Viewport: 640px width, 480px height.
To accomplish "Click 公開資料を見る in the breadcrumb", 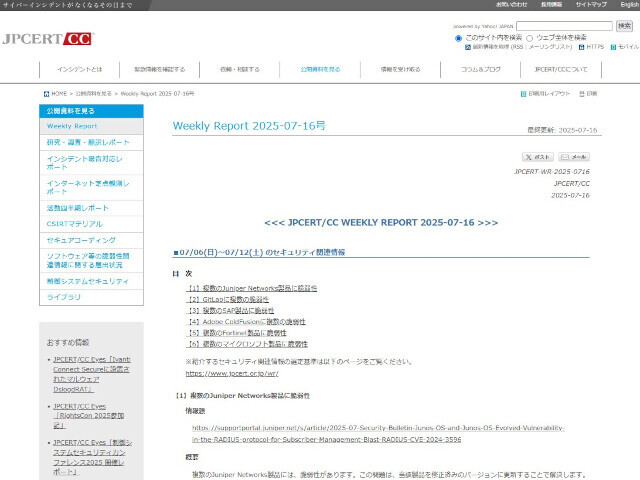I will point(93,93).
